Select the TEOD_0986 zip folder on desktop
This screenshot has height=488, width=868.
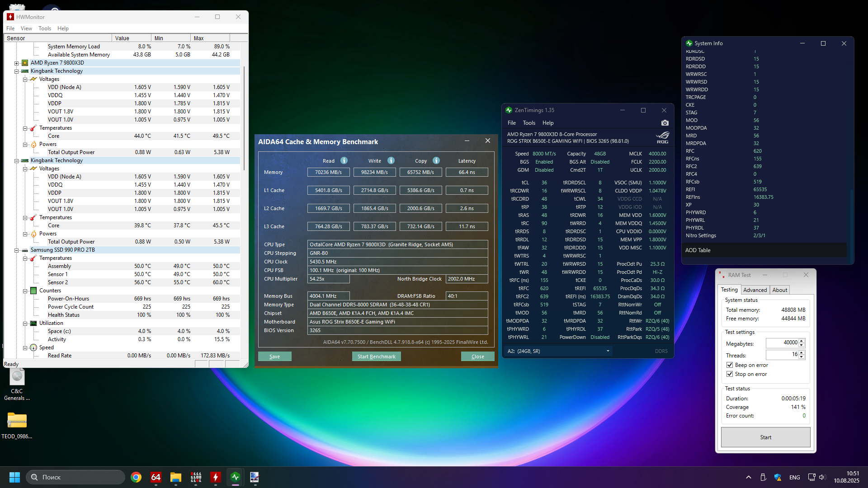pos(17,425)
